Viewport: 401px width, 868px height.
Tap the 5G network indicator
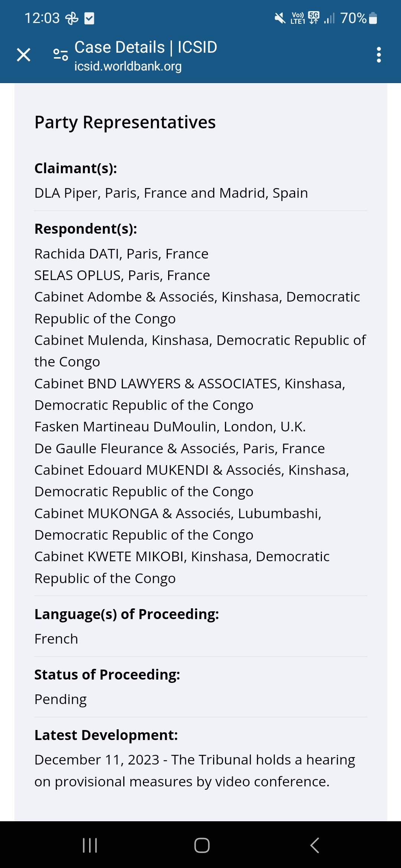click(x=314, y=17)
